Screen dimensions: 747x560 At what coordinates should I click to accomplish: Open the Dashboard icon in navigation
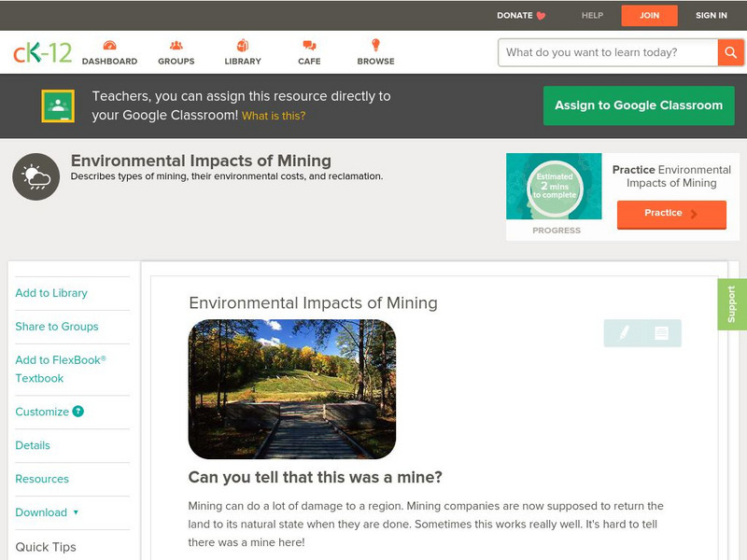[109, 46]
